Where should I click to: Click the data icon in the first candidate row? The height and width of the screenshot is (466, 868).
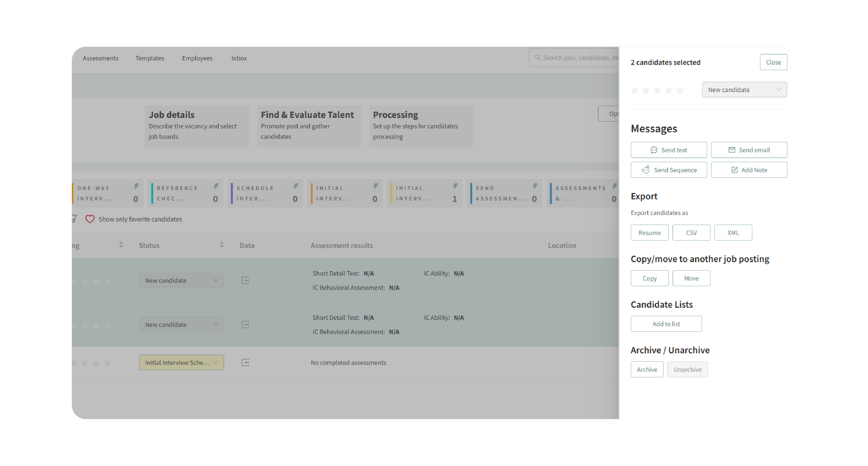pos(245,280)
